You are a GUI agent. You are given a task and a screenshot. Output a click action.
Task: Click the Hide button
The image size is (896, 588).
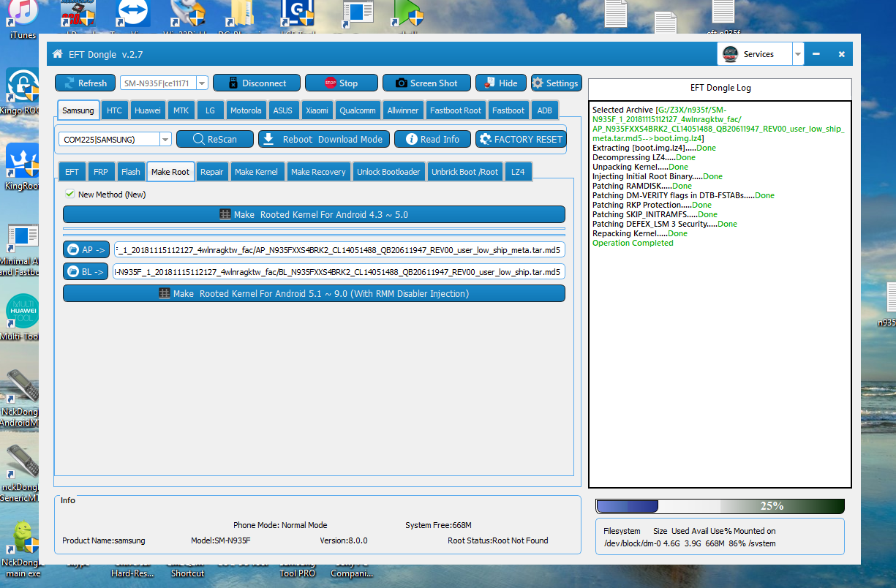(500, 83)
